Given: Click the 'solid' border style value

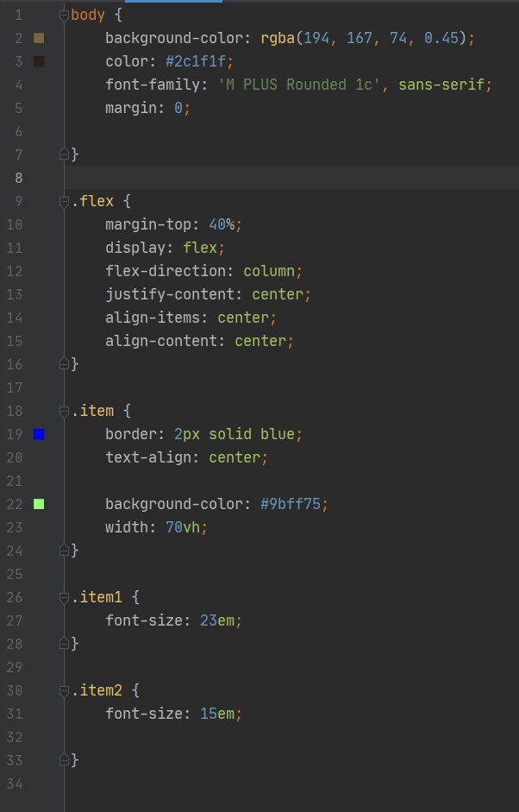Looking at the screenshot, I should [x=230, y=434].
